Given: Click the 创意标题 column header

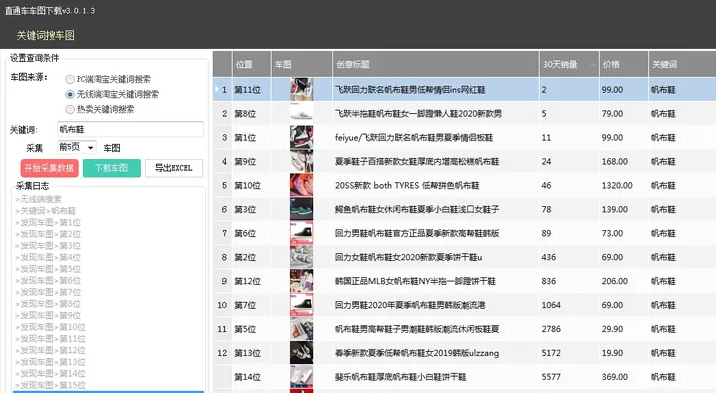Looking at the screenshot, I should pyautogui.click(x=436, y=64).
